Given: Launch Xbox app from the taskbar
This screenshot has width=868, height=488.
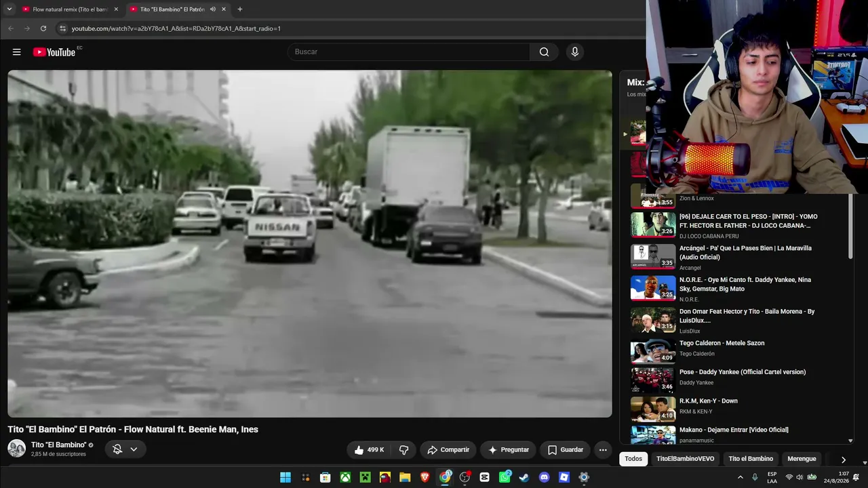Looking at the screenshot, I should (x=345, y=477).
